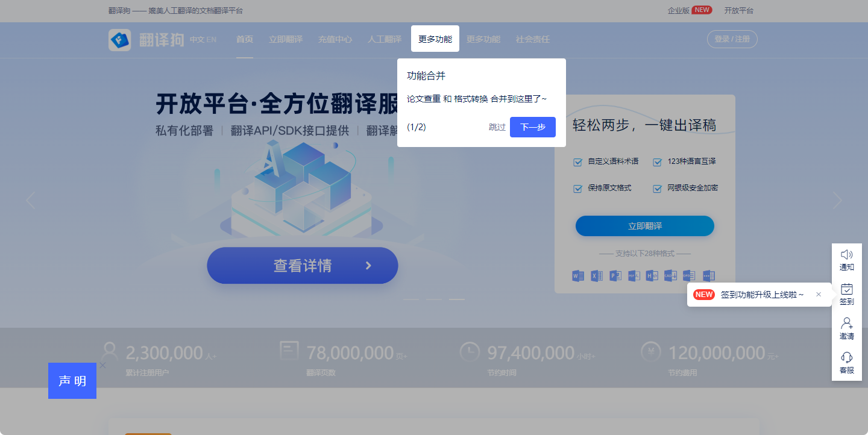Viewport: 868px width, 435px height.
Task: Click the user icon beside 2,300,000
Action: click(x=110, y=351)
